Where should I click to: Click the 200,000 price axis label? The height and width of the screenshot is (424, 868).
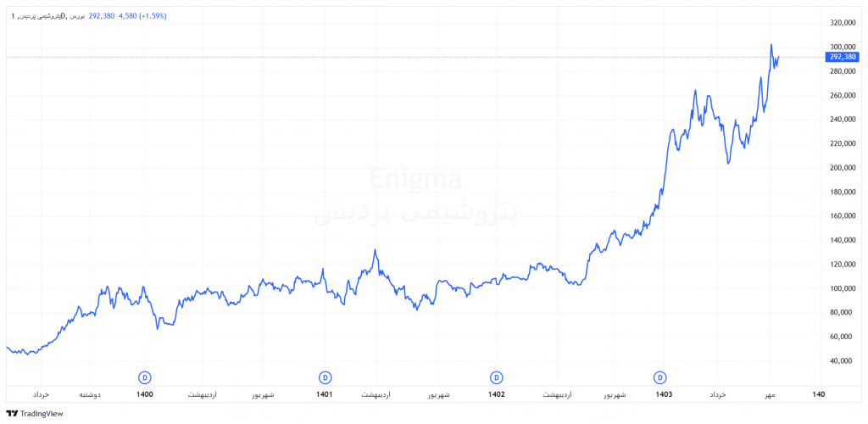[843, 168]
